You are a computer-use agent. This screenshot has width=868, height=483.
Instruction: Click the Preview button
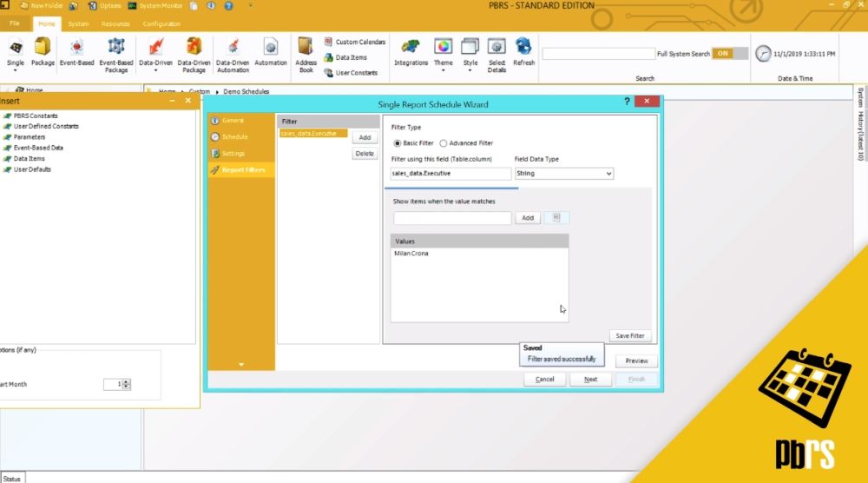pos(636,361)
